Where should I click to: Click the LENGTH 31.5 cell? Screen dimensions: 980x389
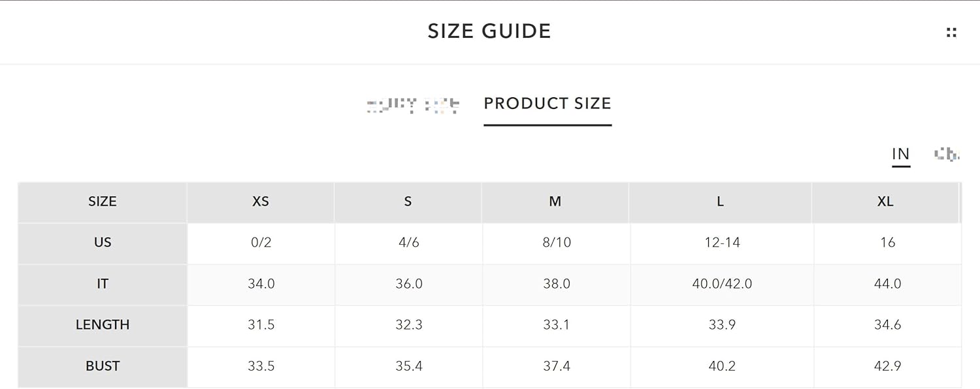click(261, 325)
